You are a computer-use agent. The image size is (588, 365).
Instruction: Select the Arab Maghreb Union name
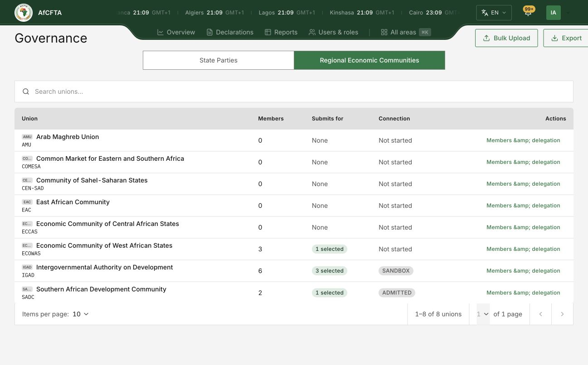tap(68, 137)
